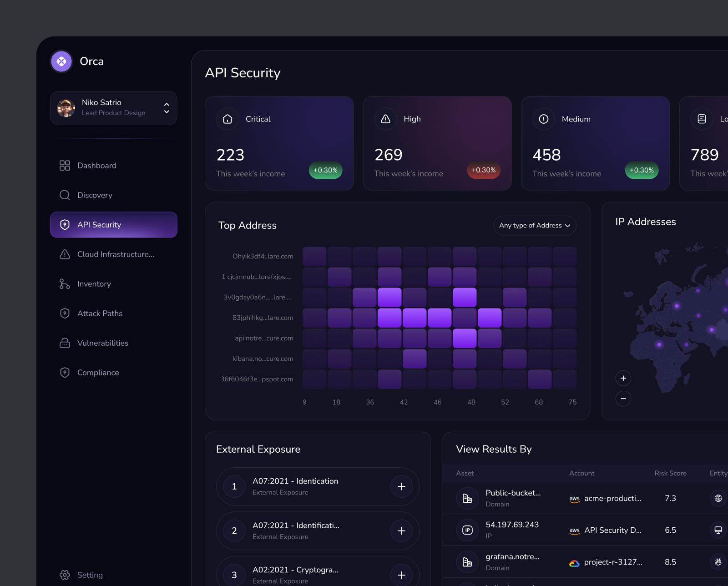Click brightest heatmap cell in api.notre row

pos(465,338)
